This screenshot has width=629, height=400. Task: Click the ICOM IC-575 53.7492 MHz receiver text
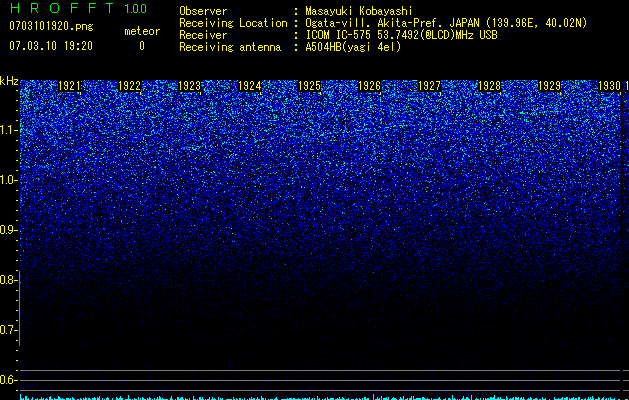coord(401,35)
